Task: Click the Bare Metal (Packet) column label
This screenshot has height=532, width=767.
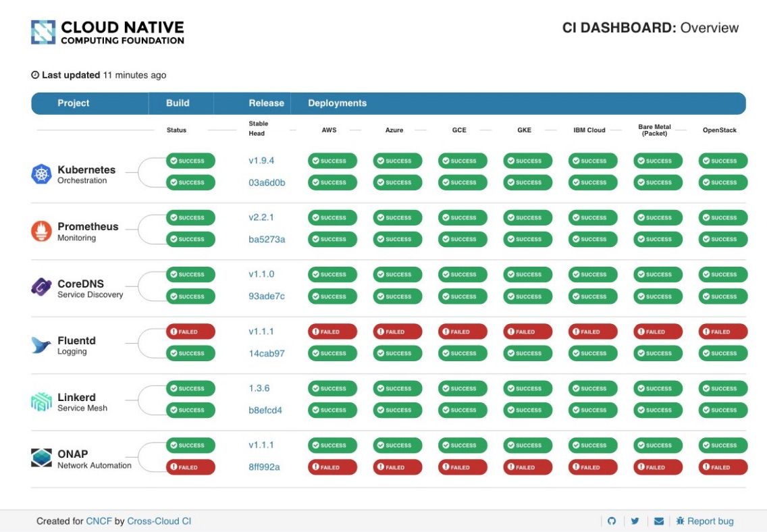Action: coord(654,130)
